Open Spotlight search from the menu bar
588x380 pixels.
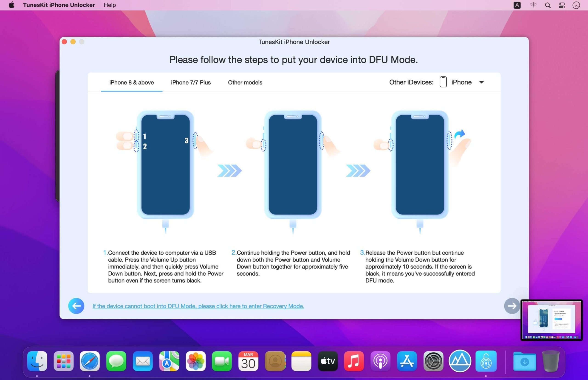pyautogui.click(x=548, y=5)
